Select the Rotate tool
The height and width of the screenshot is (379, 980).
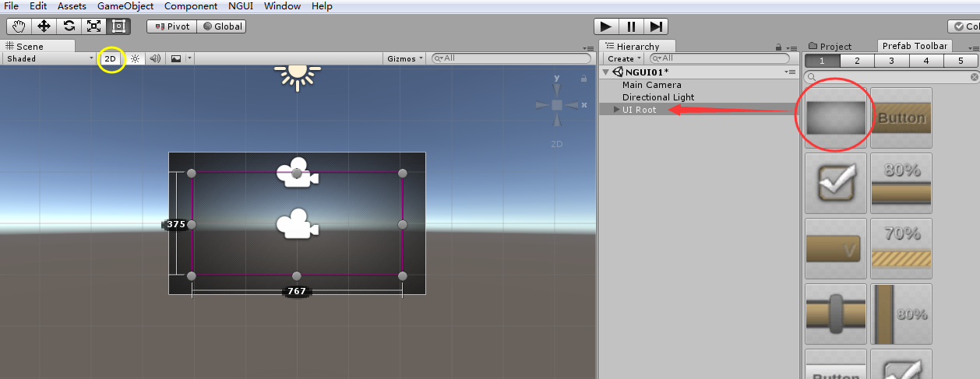[x=69, y=26]
